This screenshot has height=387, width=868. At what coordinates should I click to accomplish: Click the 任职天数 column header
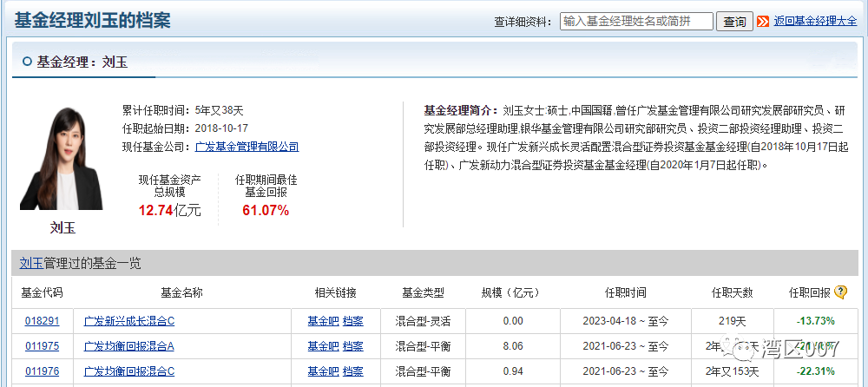[732, 292]
